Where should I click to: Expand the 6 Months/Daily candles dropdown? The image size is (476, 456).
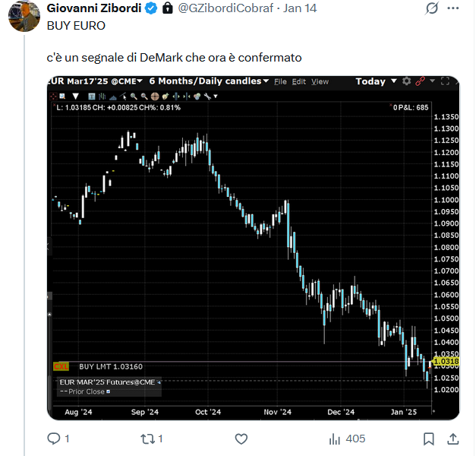[x=209, y=81]
